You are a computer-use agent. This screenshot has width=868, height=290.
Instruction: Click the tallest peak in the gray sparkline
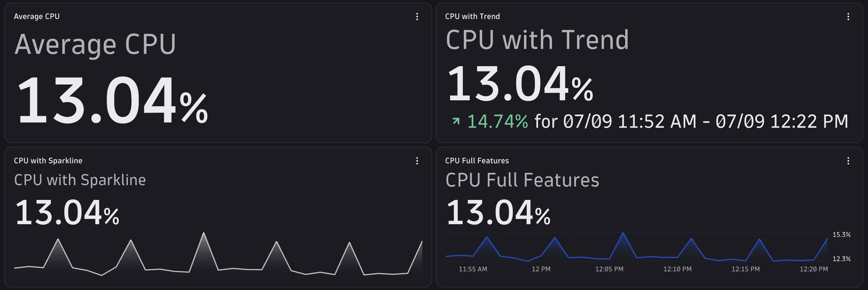pos(204,234)
